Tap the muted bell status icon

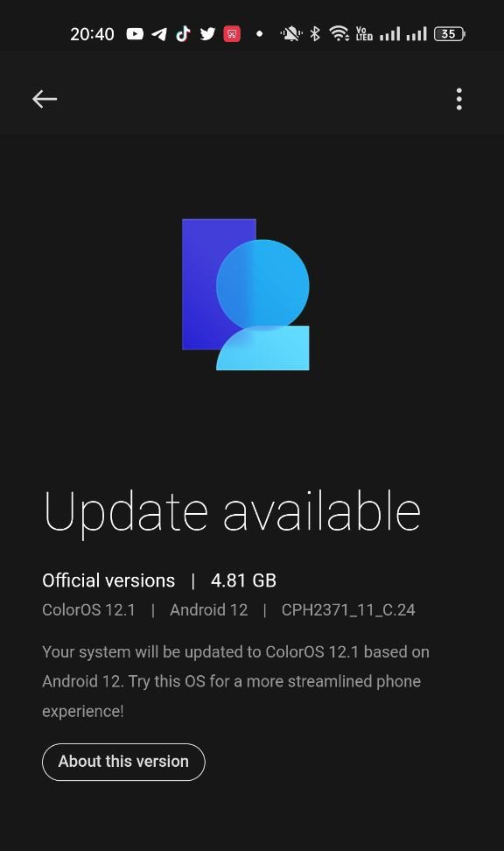[291, 34]
